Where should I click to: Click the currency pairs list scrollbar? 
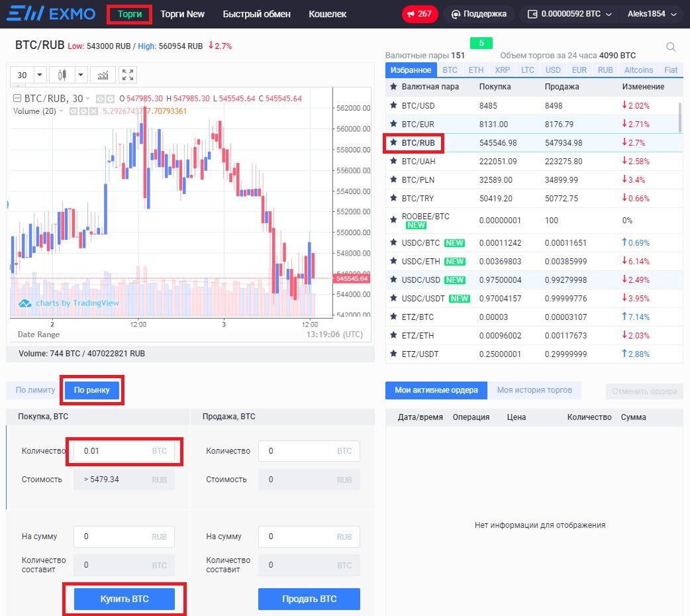click(680, 117)
